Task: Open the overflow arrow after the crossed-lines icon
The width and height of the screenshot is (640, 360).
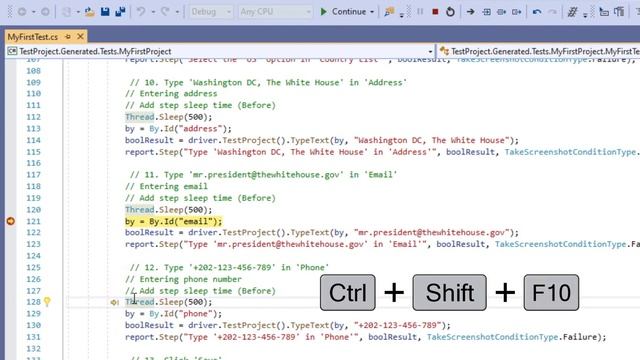Action: pyautogui.click(x=585, y=16)
